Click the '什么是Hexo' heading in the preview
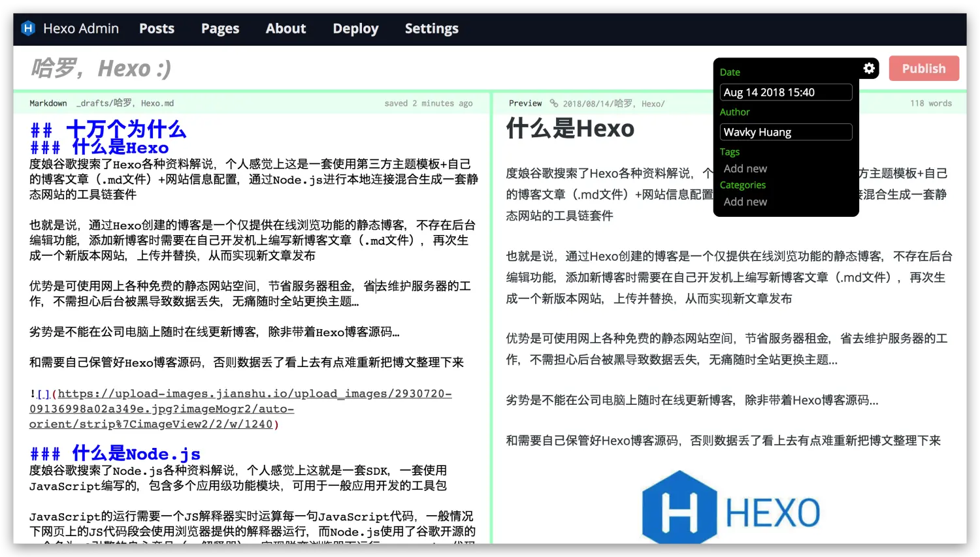 570,129
